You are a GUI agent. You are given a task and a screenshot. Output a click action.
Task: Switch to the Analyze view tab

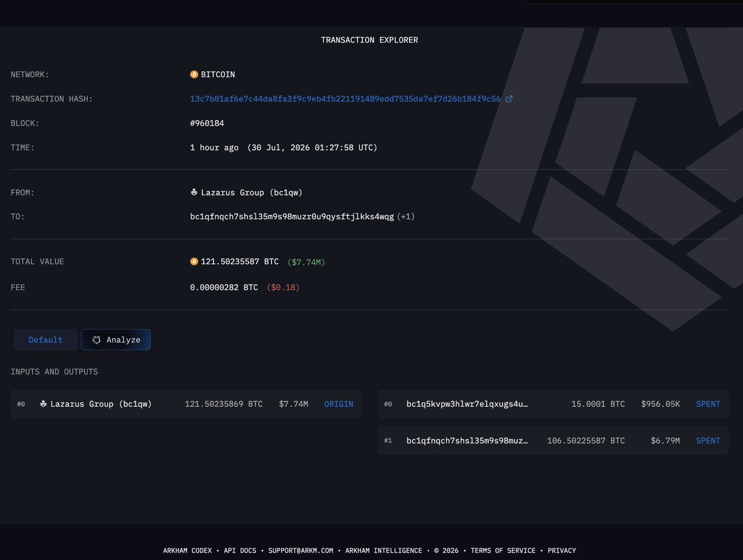click(116, 340)
